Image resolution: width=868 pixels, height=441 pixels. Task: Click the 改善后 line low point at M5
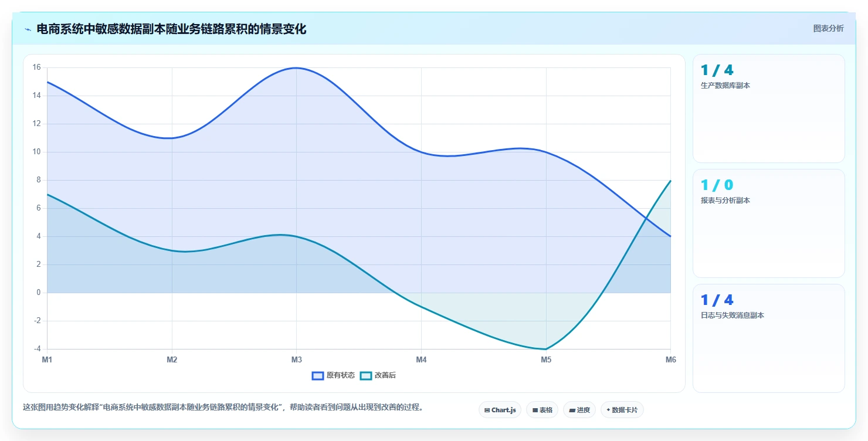546,349
